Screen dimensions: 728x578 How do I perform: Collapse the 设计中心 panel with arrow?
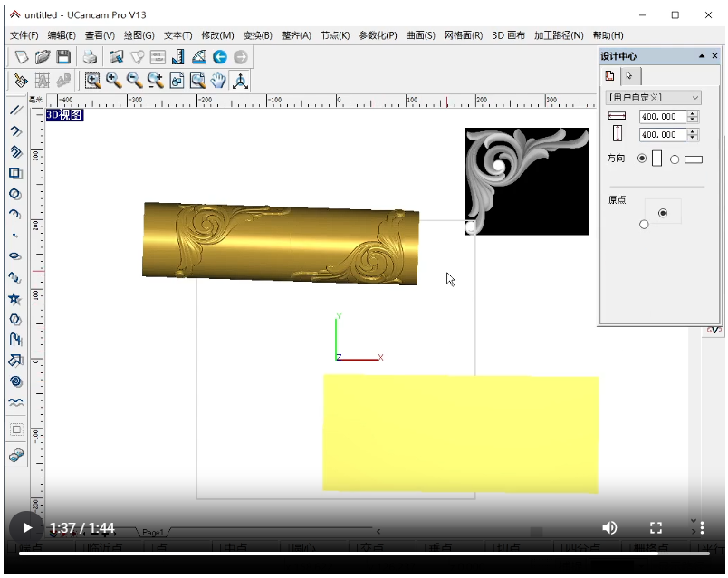click(702, 56)
